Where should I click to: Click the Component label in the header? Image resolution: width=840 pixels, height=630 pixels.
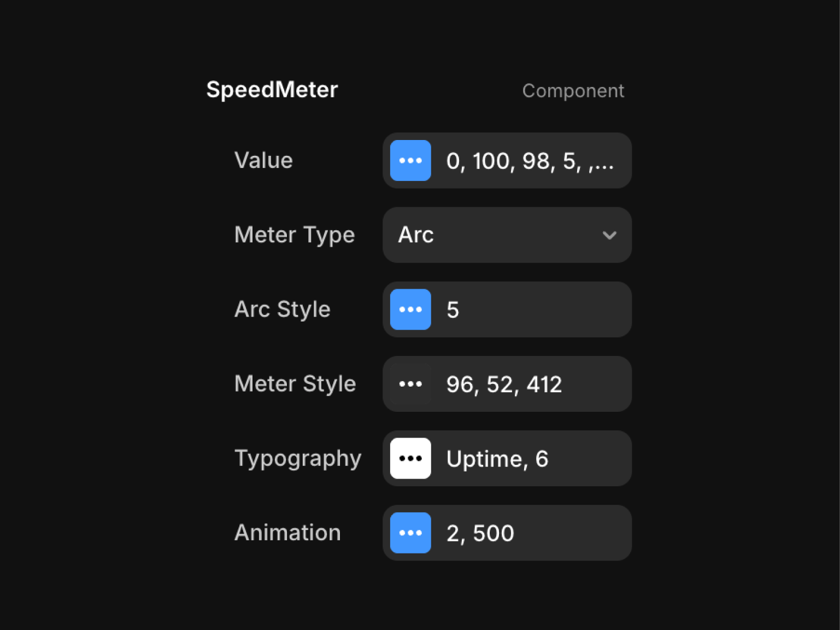[x=573, y=91]
